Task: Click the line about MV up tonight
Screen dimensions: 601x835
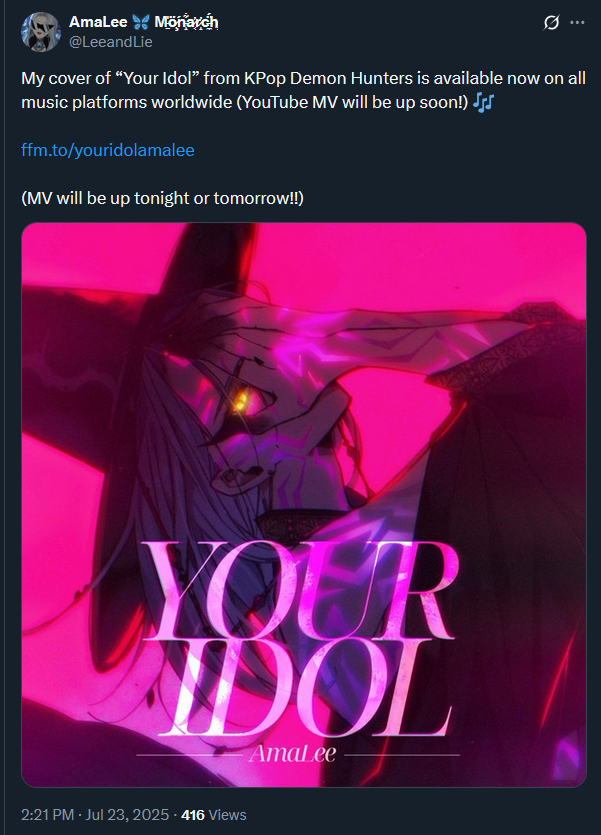Action: coord(162,198)
